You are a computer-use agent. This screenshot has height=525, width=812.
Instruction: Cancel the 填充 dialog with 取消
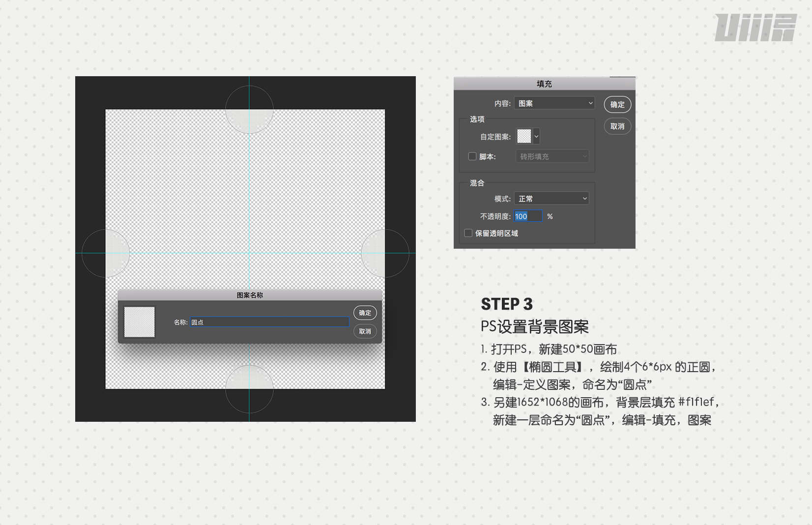617,126
